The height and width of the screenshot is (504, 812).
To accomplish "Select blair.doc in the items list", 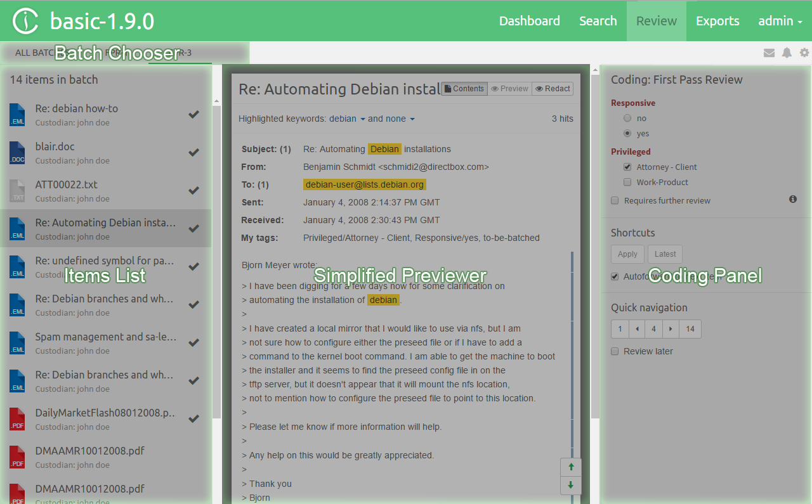I will 89,152.
